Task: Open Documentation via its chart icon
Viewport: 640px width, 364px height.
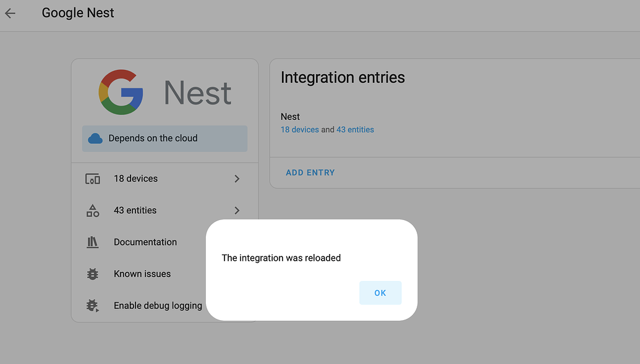Action: (x=93, y=242)
